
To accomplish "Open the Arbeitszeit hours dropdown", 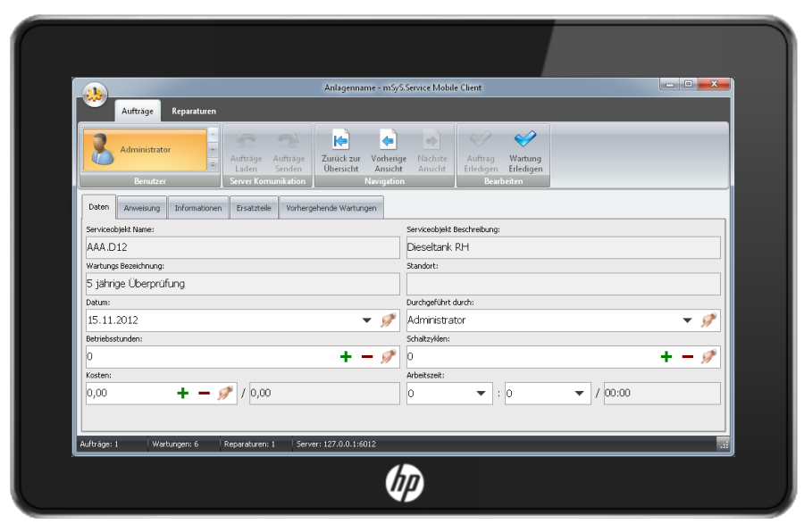I will click(x=482, y=394).
